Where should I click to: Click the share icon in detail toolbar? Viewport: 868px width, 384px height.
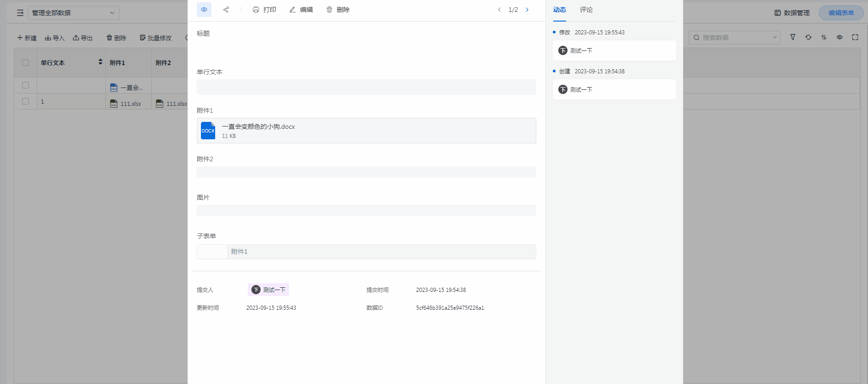coord(226,10)
